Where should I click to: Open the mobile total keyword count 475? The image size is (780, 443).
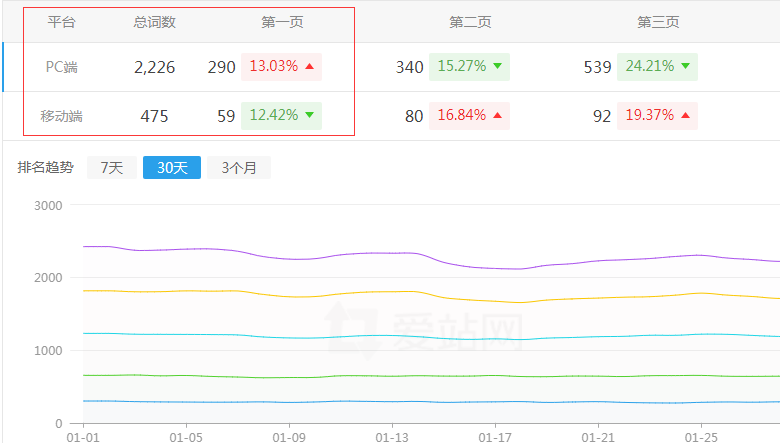pos(154,116)
